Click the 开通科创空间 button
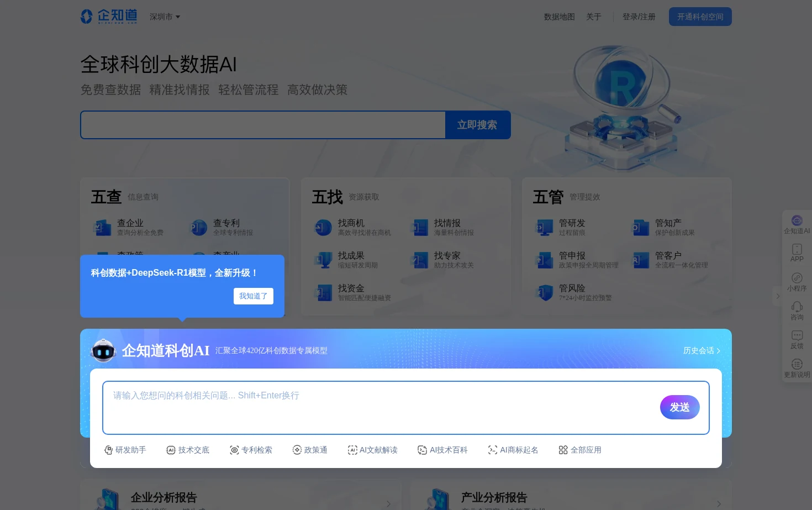812x510 pixels. 700,17
